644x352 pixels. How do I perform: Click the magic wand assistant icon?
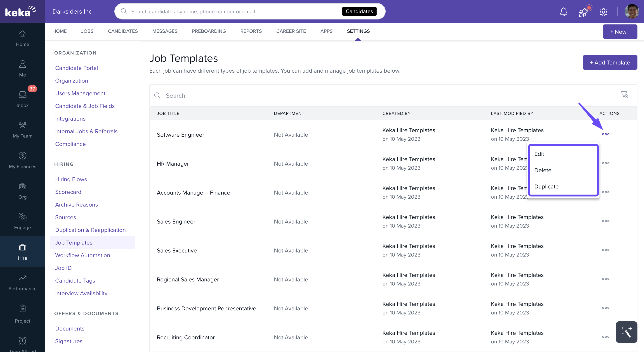point(626,332)
